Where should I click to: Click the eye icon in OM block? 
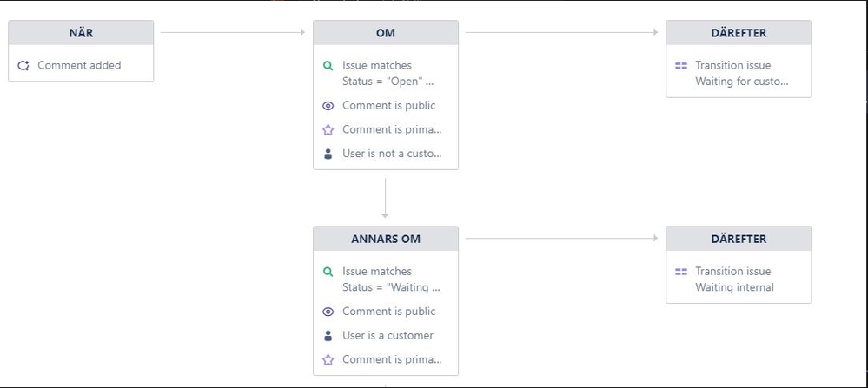click(328, 106)
